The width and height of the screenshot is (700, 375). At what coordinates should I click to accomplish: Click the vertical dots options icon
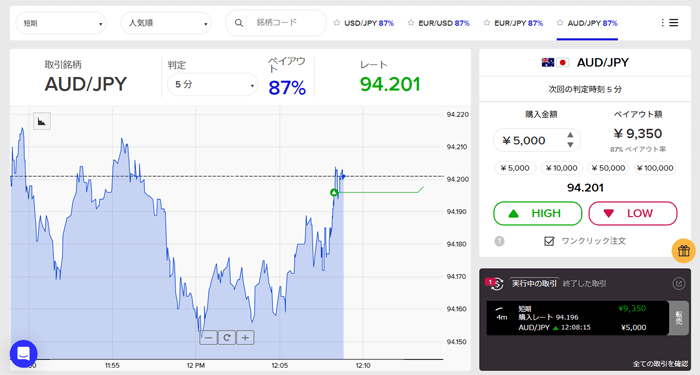click(x=662, y=23)
